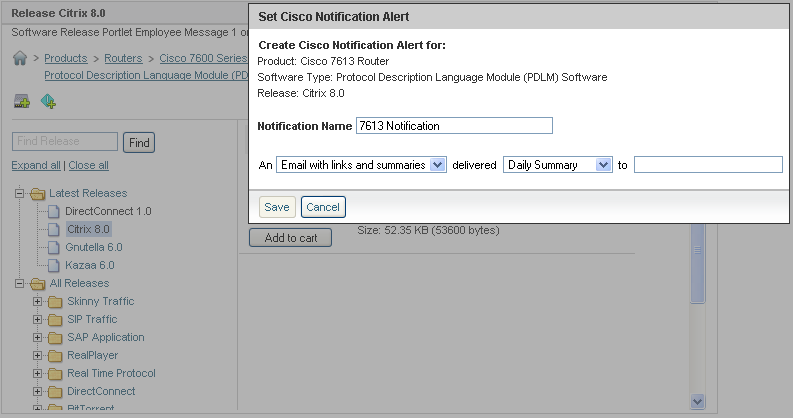Select Gnutella 6.0 release
Image resolution: width=793 pixels, height=420 pixels.
click(94, 247)
